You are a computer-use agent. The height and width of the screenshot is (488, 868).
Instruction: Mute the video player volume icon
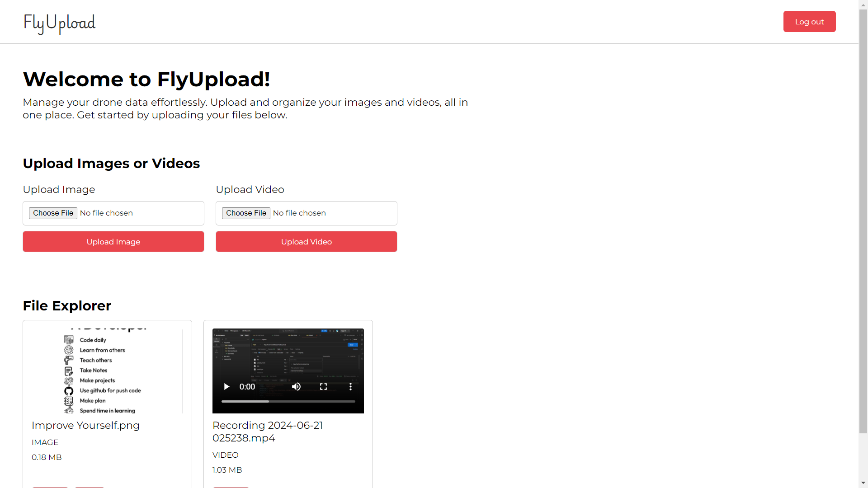point(296,387)
